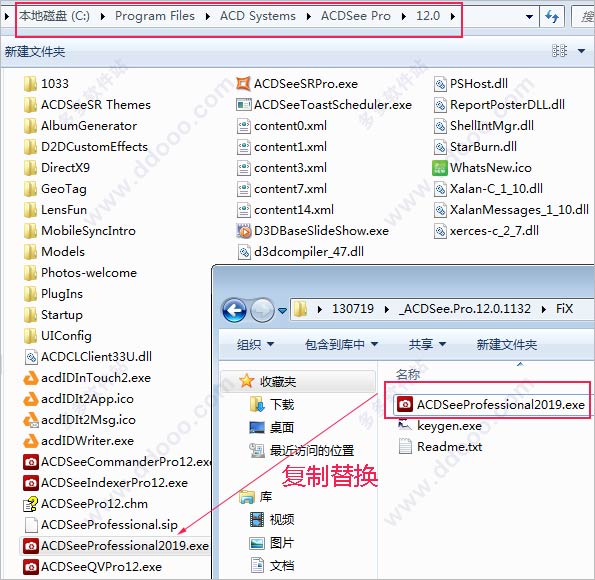Image resolution: width=595 pixels, height=580 pixels.
Task: Select the keygen.exe icon in FiX window
Action: click(x=405, y=426)
